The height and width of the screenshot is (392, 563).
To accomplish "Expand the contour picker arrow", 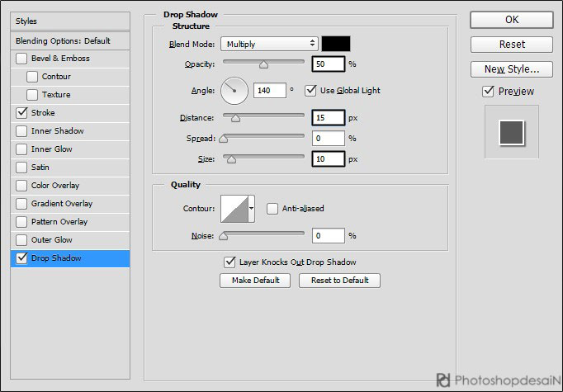I will 252,209.
